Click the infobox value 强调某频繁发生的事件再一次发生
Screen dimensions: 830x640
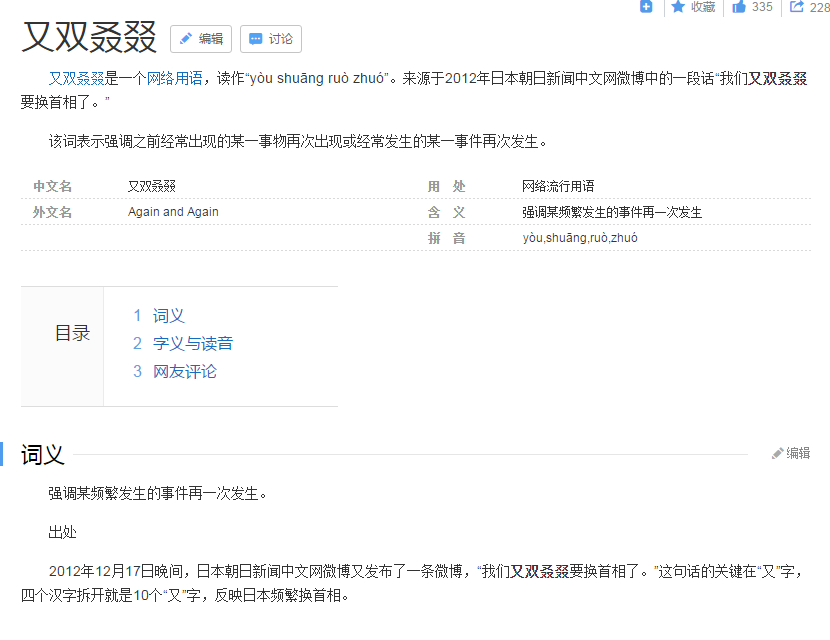pyautogui.click(x=612, y=212)
